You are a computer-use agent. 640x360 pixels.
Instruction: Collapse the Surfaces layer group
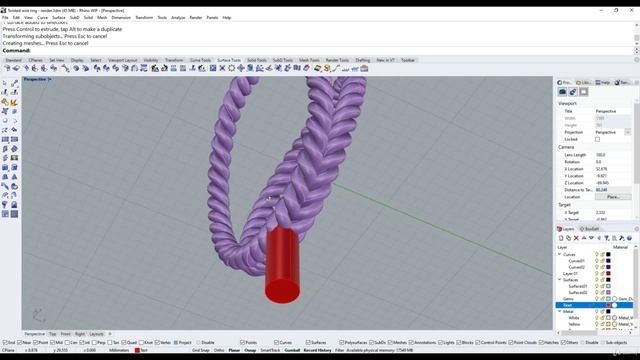point(560,280)
